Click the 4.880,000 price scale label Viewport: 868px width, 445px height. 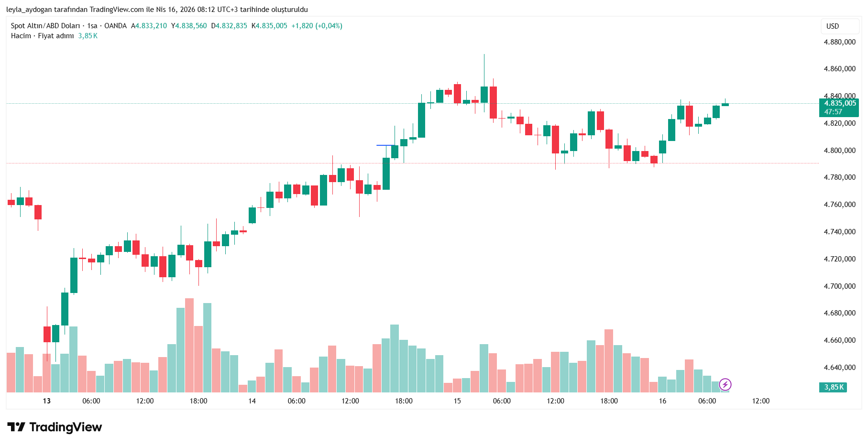[839, 42]
